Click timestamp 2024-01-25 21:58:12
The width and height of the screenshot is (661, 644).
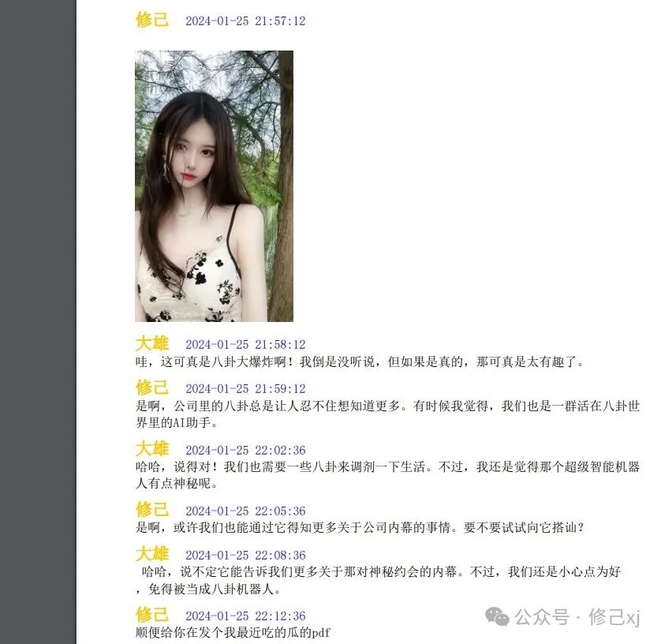point(245,345)
